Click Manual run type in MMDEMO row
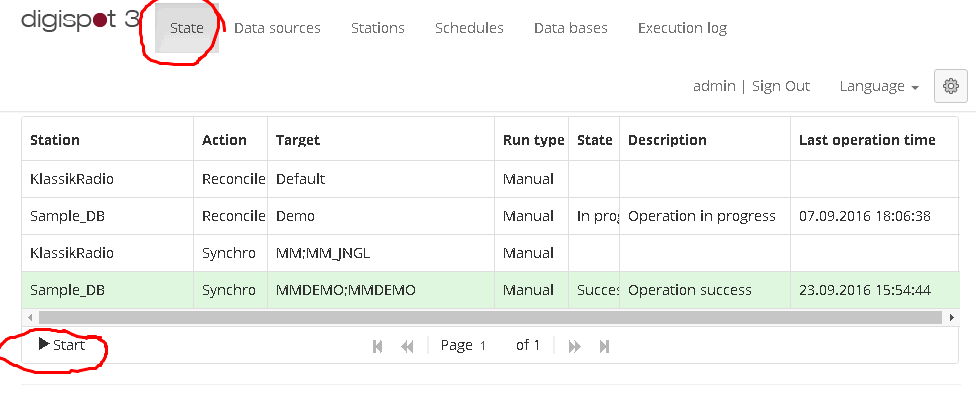The height and width of the screenshot is (394, 976). [532, 290]
